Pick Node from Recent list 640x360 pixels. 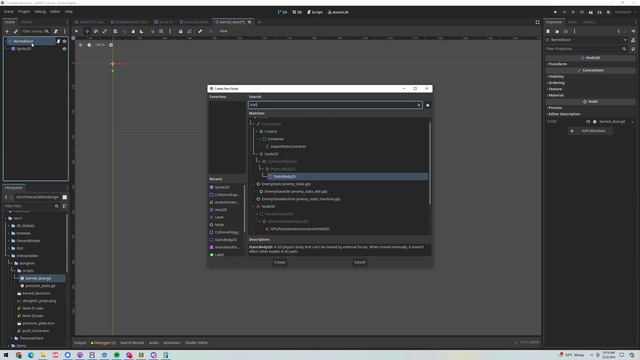[x=219, y=224]
